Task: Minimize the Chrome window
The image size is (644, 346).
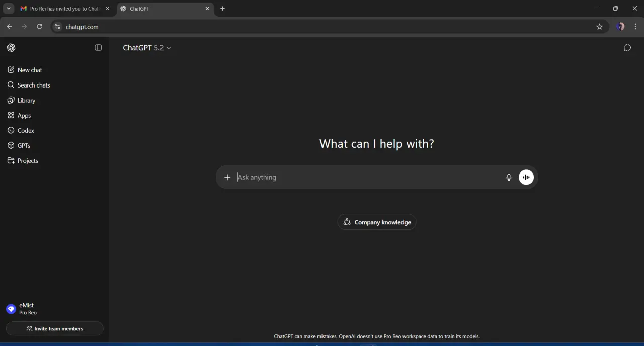Action: click(597, 8)
